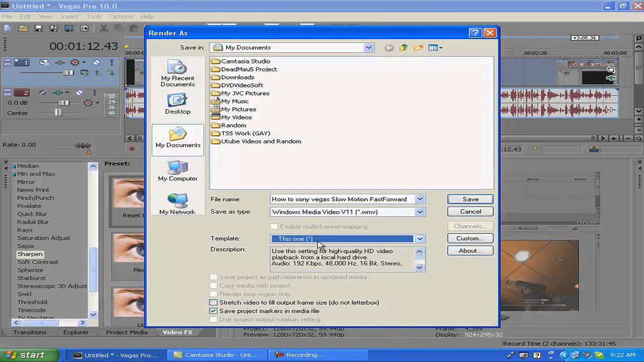Click the Cancel button in Render As dialog

pos(470,212)
